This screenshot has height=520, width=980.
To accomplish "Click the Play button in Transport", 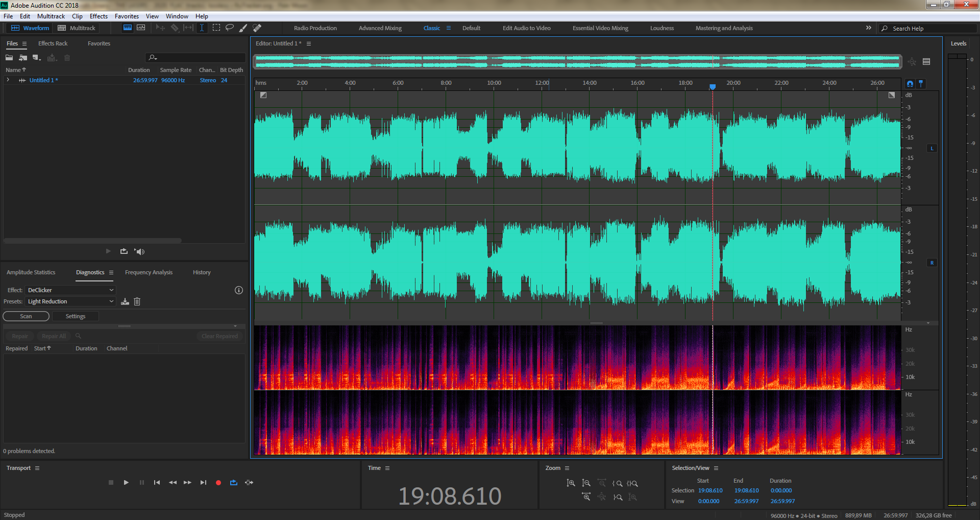I will tap(126, 482).
